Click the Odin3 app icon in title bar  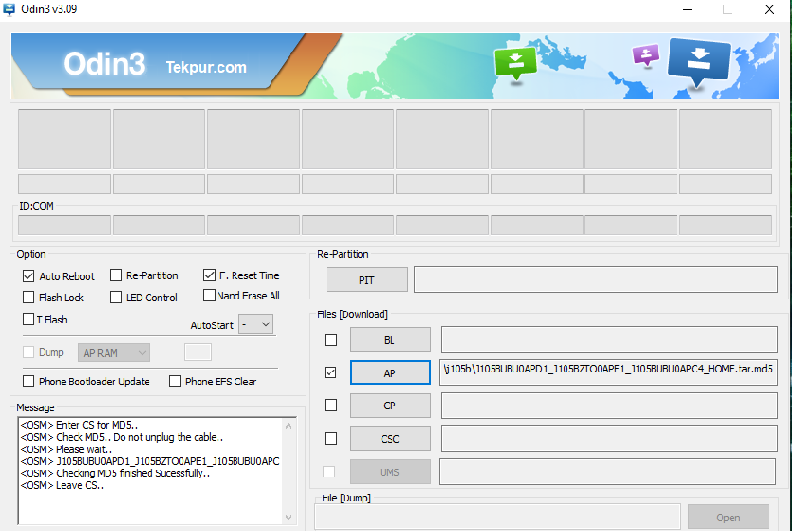tap(9, 9)
